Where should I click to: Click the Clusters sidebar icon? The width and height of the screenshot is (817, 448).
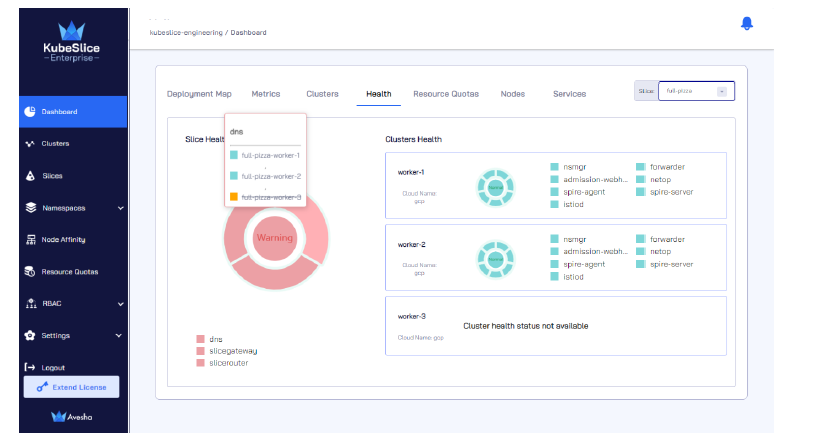(x=30, y=144)
